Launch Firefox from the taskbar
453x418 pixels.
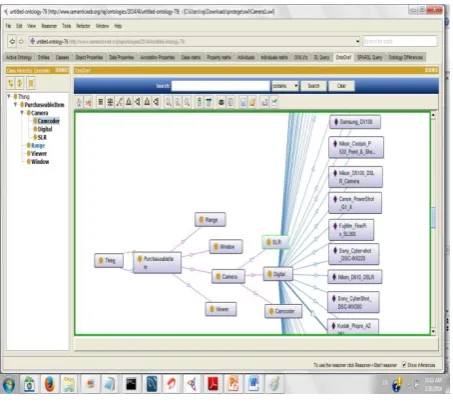tap(50, 384)
